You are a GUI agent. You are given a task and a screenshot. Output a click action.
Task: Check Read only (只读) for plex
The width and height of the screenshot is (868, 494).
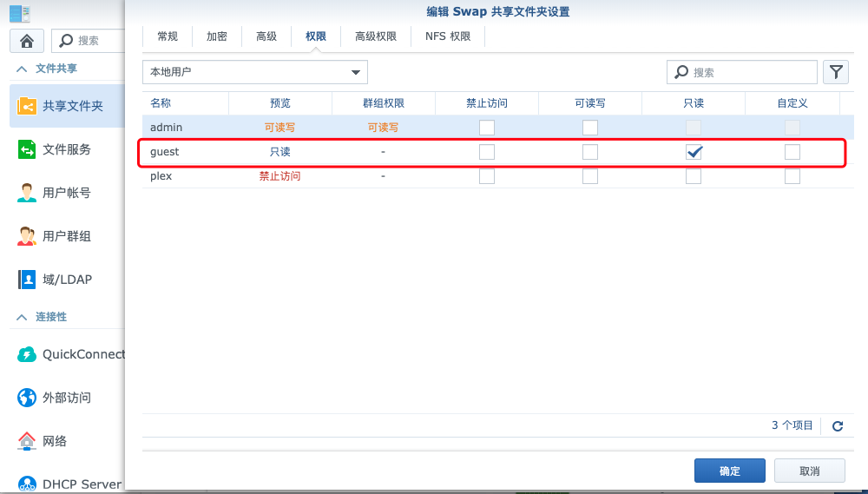point(694,176)
